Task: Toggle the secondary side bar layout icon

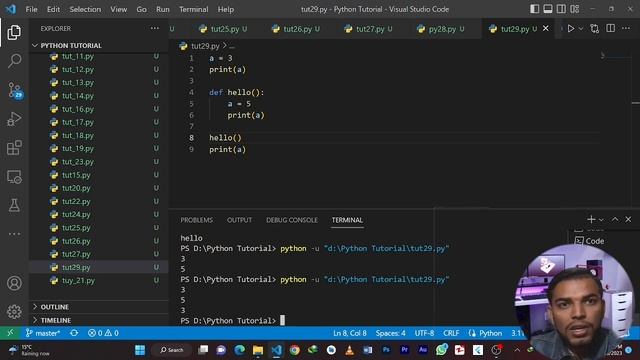Action: [561, 9]
